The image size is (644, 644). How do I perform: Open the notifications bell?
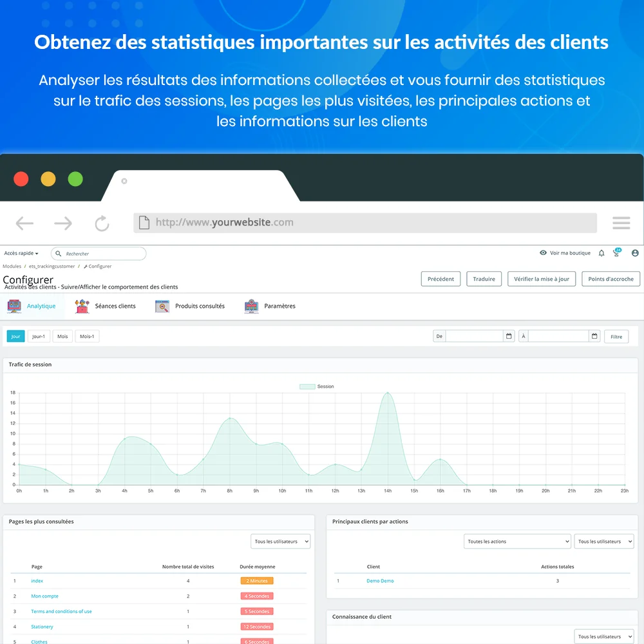pyautogui.click(x=601, y=253)
